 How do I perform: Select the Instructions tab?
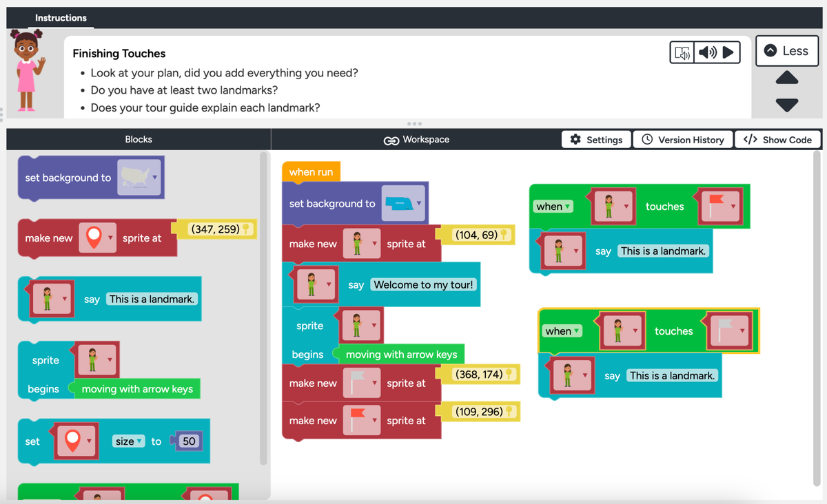[61, 18]
